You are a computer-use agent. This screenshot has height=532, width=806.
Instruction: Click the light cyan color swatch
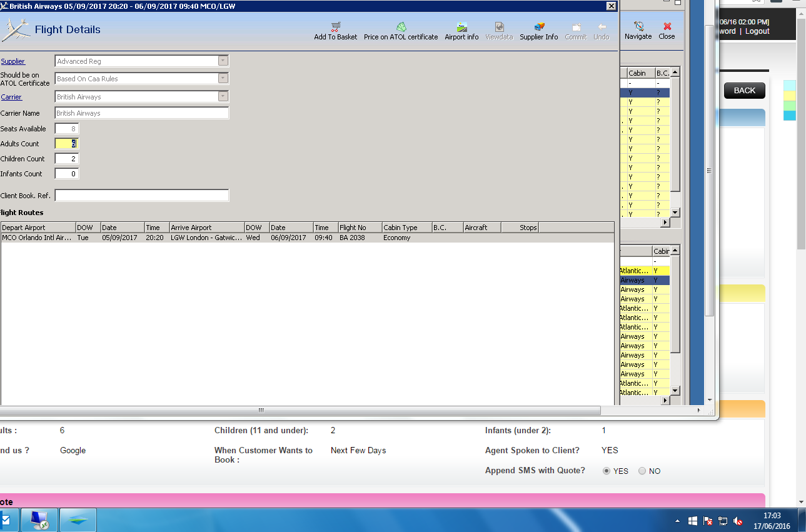(790, 86)
